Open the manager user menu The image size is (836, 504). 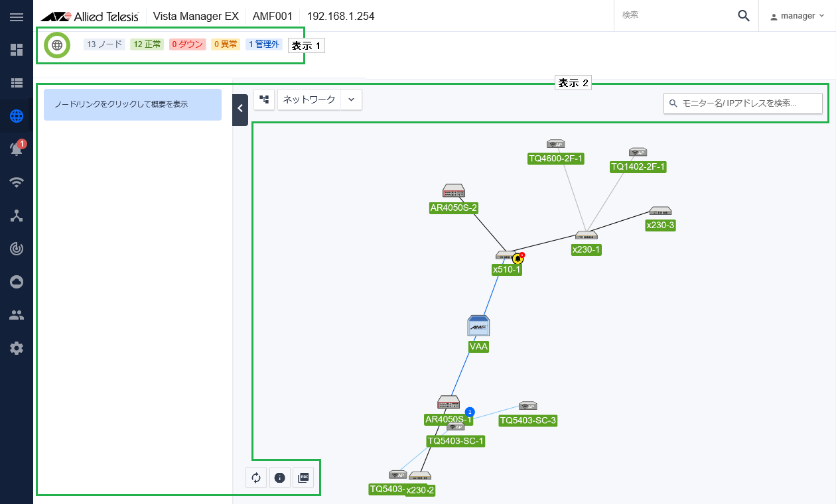(797, 16)
